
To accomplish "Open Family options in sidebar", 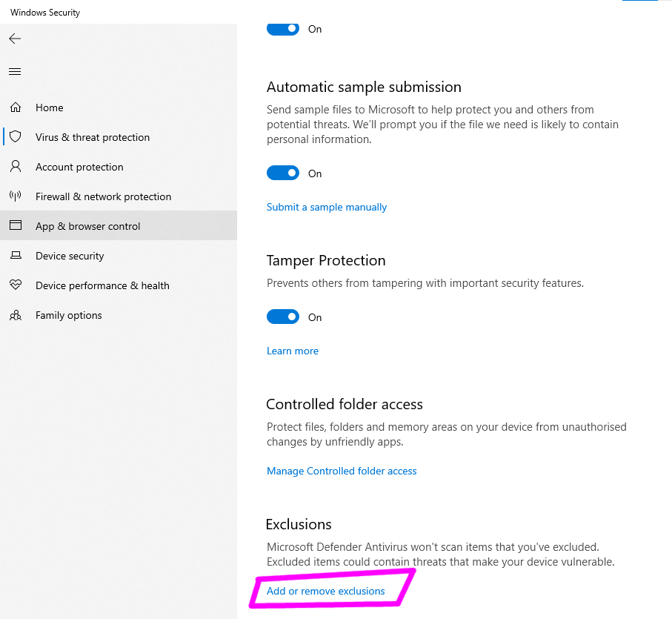I will (69, 315).
